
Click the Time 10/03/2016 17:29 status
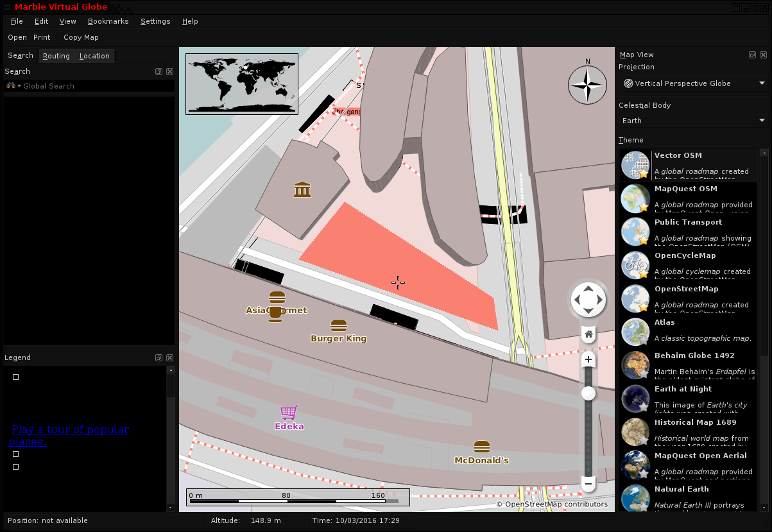click(x=356, y=520)
